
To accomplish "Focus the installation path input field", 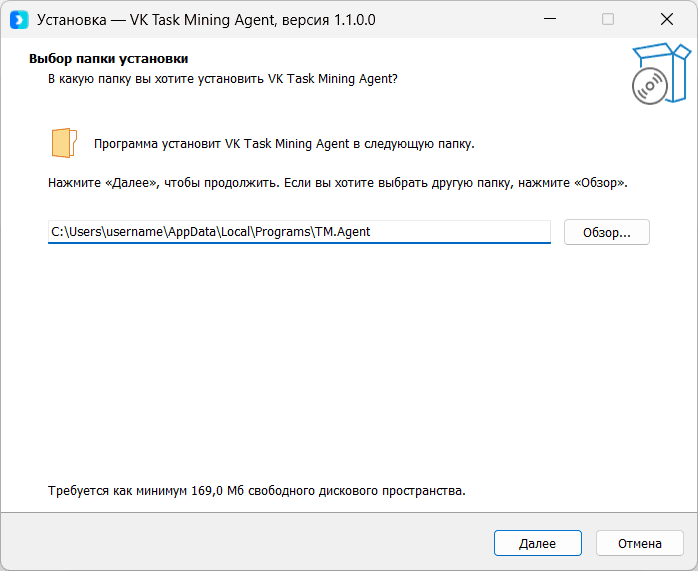I will coord(300,232).
